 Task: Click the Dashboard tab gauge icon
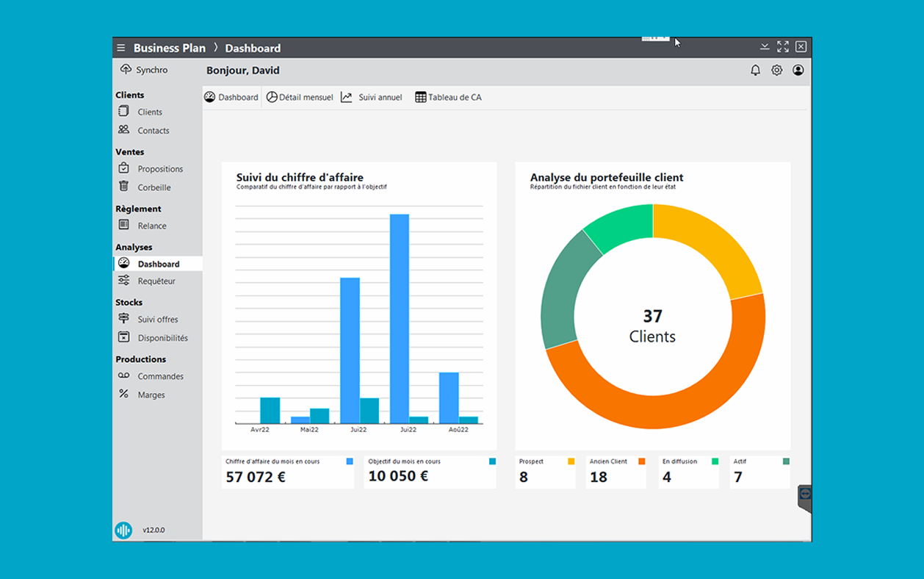pos(210,97)
